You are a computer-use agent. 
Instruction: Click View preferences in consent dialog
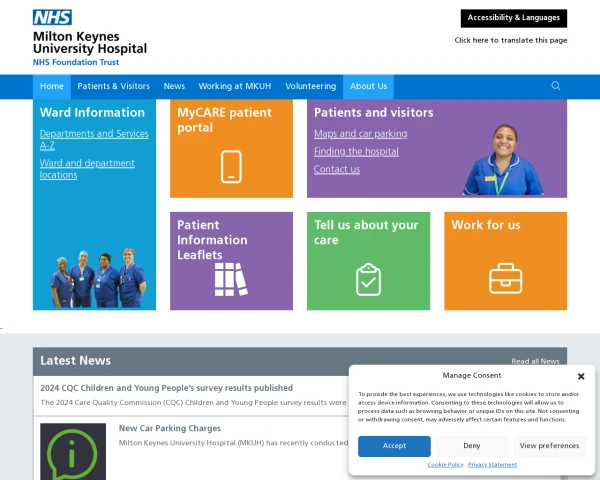(549, 446)
